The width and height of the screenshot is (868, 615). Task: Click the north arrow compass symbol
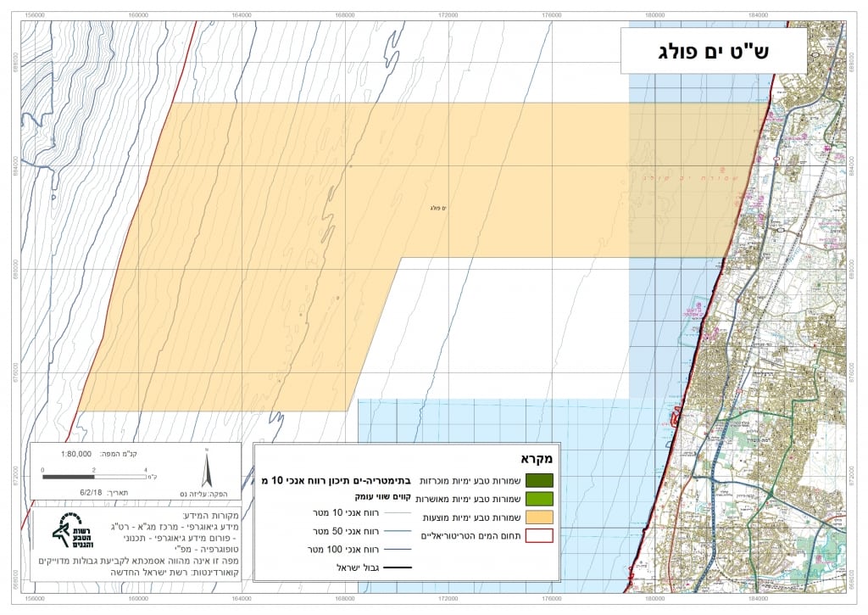(x=206, y=467)
